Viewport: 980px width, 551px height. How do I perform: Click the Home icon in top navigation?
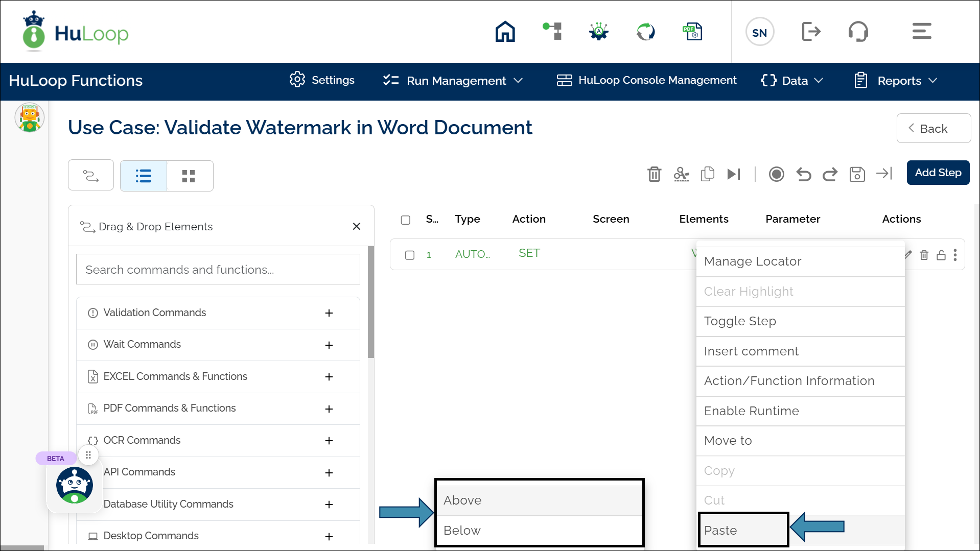tap(505, 32)
